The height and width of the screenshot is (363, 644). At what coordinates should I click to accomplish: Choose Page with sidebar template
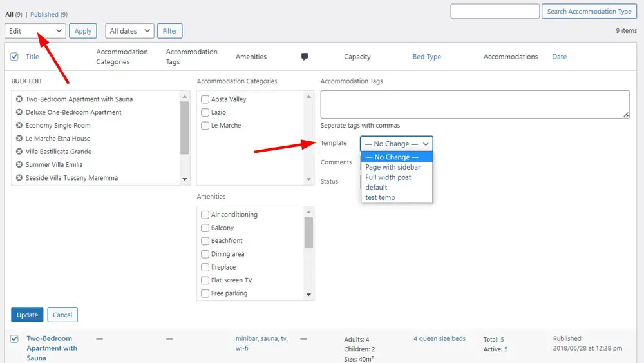(396, 168)
